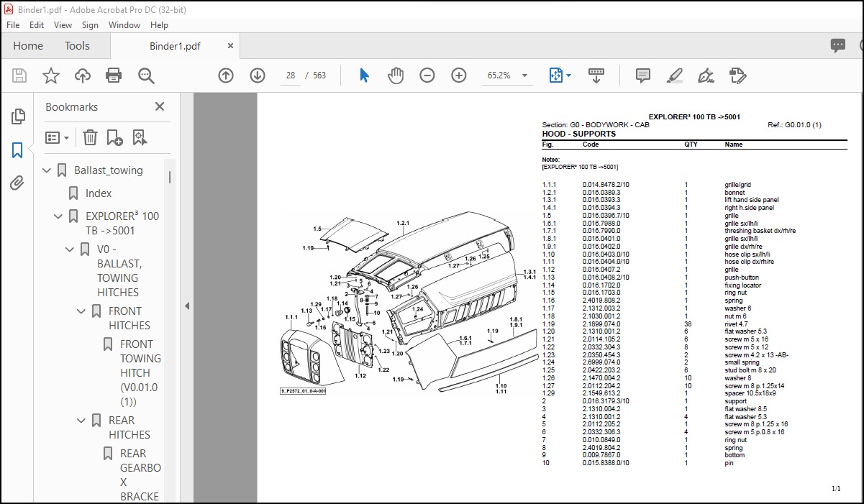
Task: Close the Binder1.pdf tab
Action: tap(230, 45)
